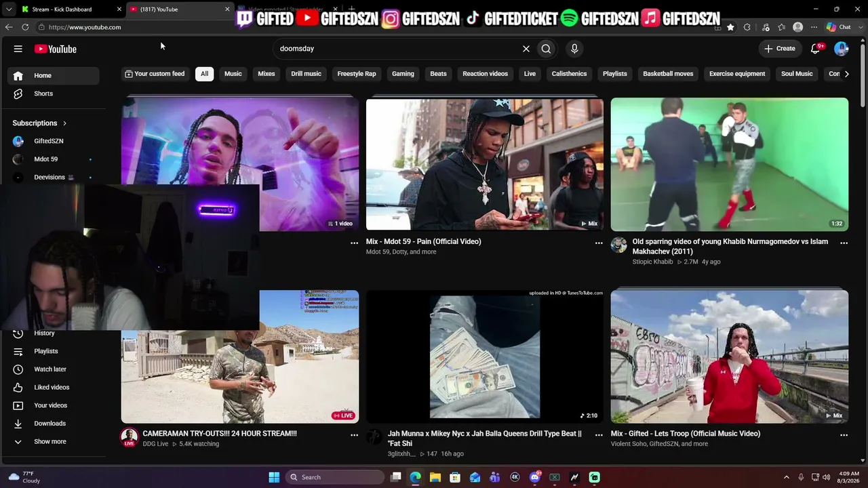
Task: Open more options for Cameraman Try-Outs stream
Action: (354, 435)
